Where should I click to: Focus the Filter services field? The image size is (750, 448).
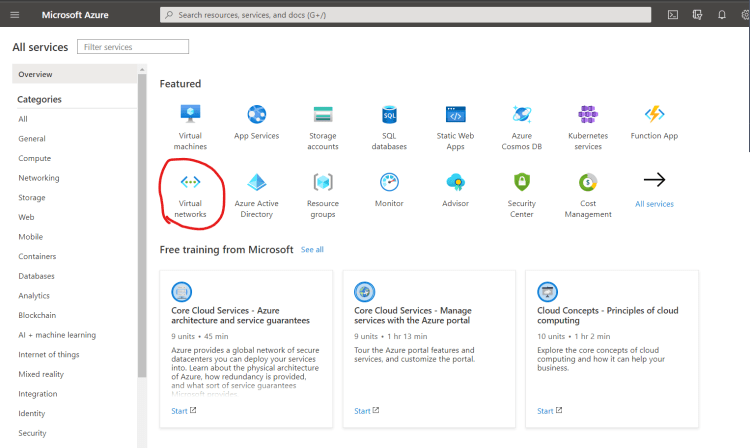pos(133,47)
